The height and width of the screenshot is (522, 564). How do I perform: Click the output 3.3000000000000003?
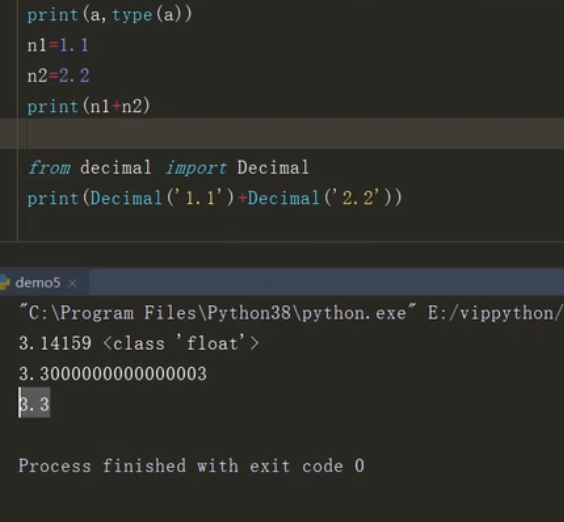(x=113, y=373)
